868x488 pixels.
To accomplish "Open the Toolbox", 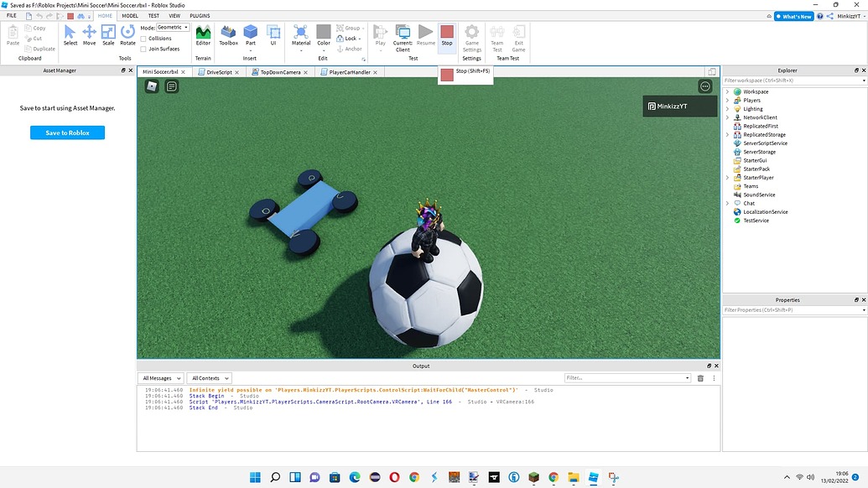I will tap(227, 37).
